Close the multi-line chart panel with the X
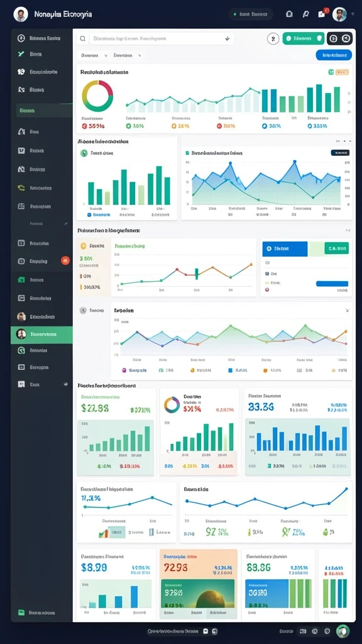 coord(347,311)
